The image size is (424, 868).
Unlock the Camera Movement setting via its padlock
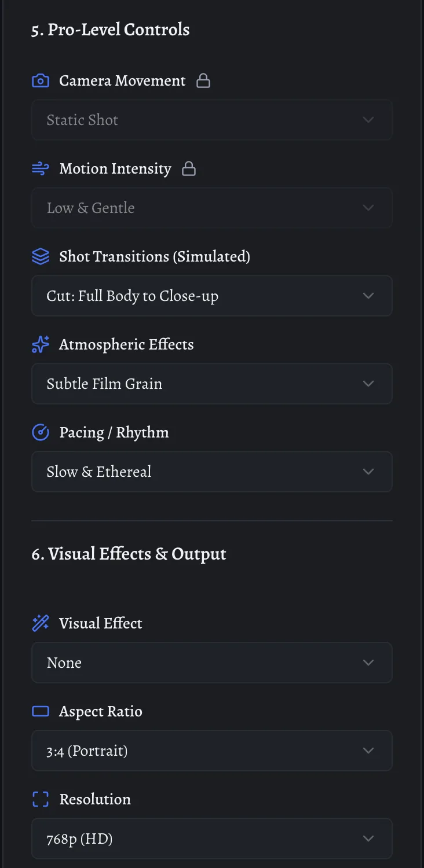pos(203,81)
